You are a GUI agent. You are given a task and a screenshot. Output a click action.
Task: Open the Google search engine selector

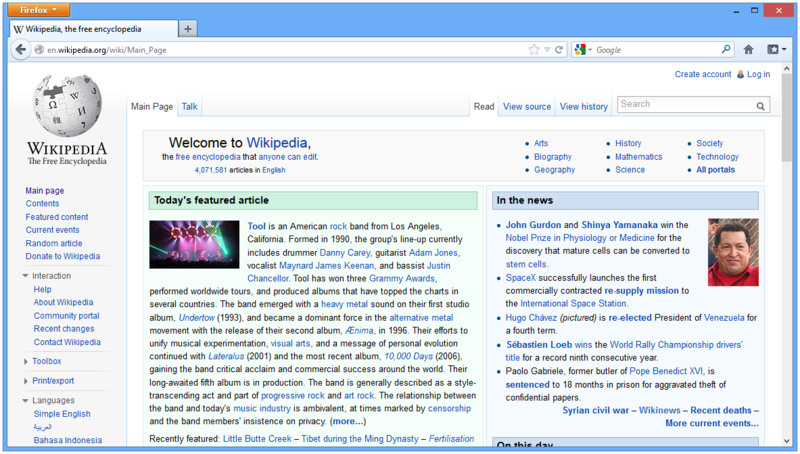(583, 49)
